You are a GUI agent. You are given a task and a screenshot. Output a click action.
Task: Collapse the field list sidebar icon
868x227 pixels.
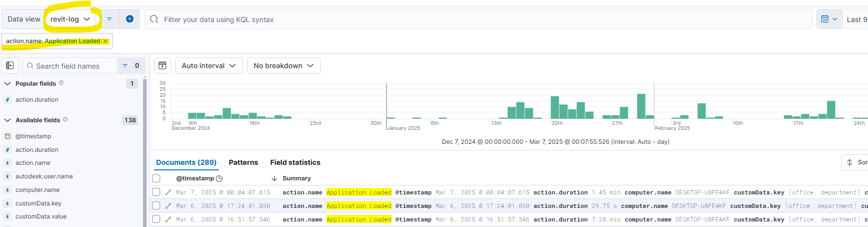10,66
